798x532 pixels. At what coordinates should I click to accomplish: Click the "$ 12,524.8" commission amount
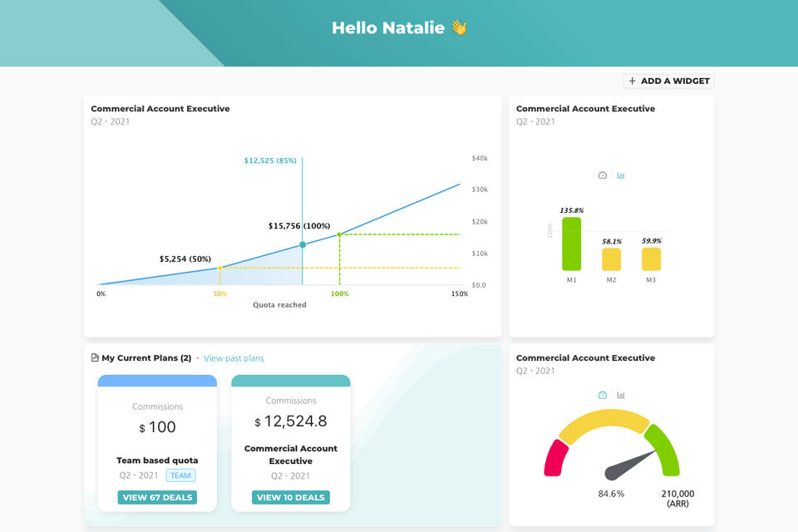point(291,421)
